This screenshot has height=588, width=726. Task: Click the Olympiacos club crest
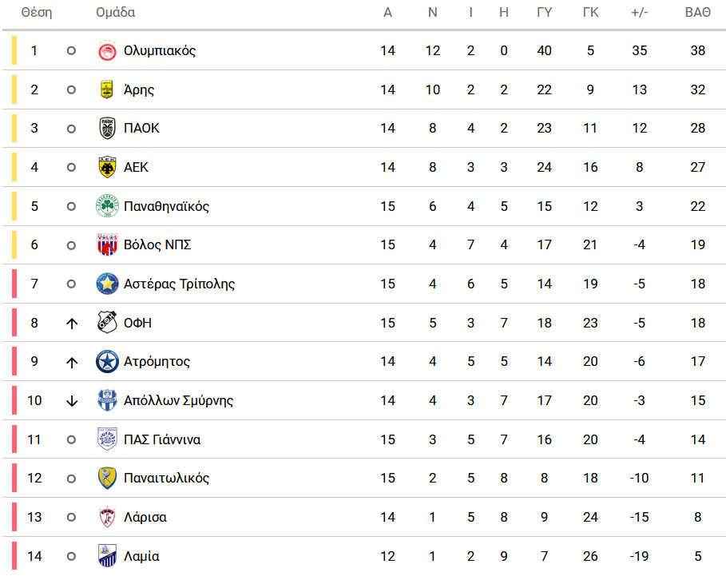(x=107, y=50)
